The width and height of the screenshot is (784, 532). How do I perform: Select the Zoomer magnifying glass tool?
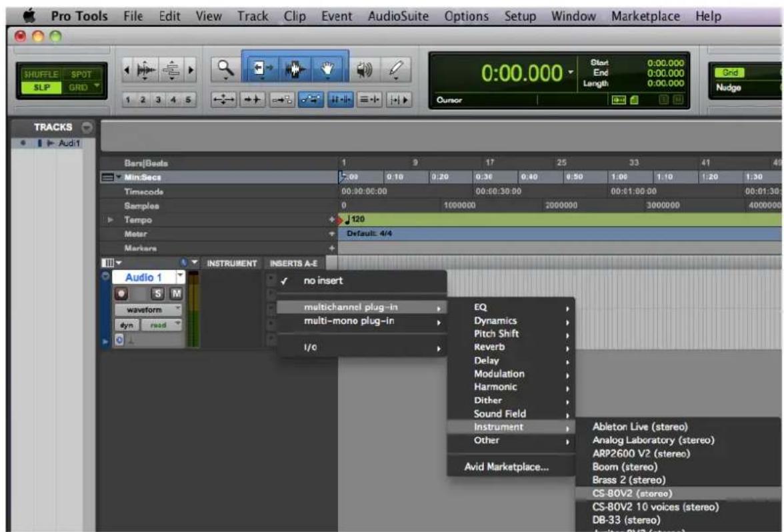(225, 69)
